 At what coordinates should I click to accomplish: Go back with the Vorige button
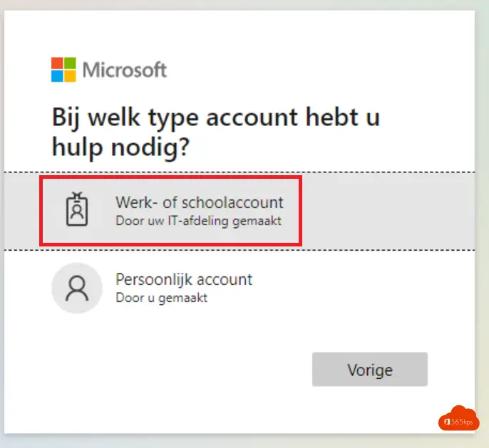pyautogui.click(x=369, y=370)
